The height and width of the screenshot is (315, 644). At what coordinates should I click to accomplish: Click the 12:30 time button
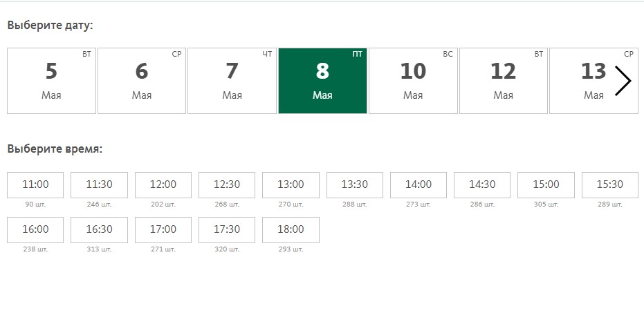(227, 185)
